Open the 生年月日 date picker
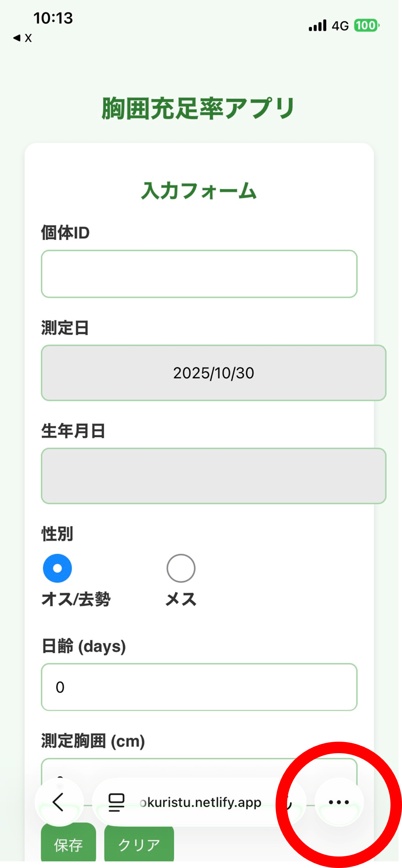Image resolution: width=402 pixels, height=868 pixels. (214, 475)
